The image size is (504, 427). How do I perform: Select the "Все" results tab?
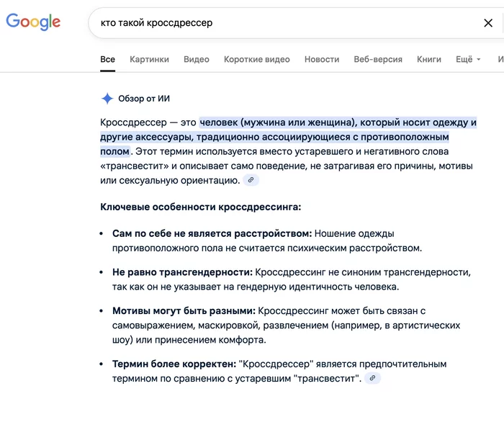107,60
